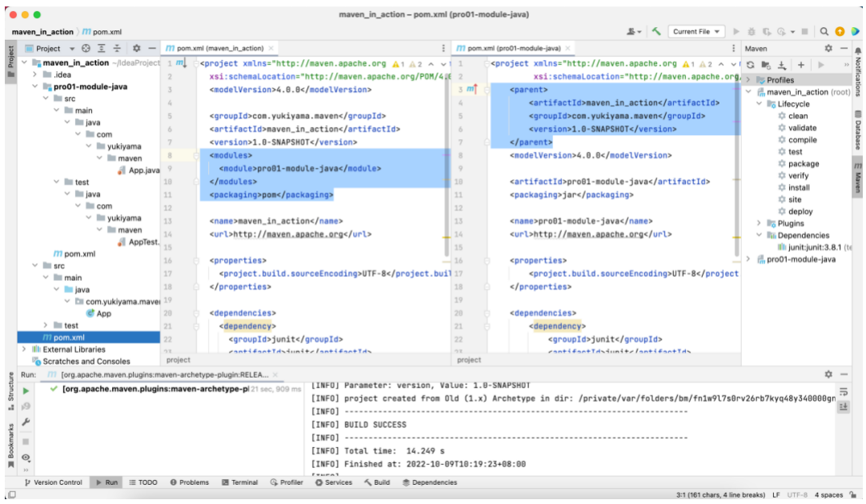Click the Reload All Maven Projects icon
Screen dimensions: 866x504
(x=750, y=65)
